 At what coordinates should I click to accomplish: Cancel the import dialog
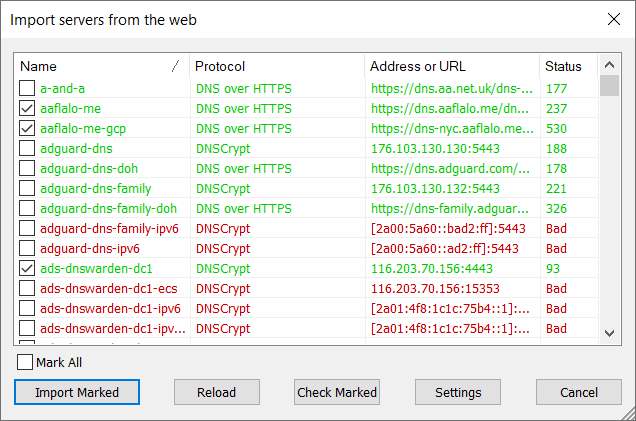tap(579, 392)
